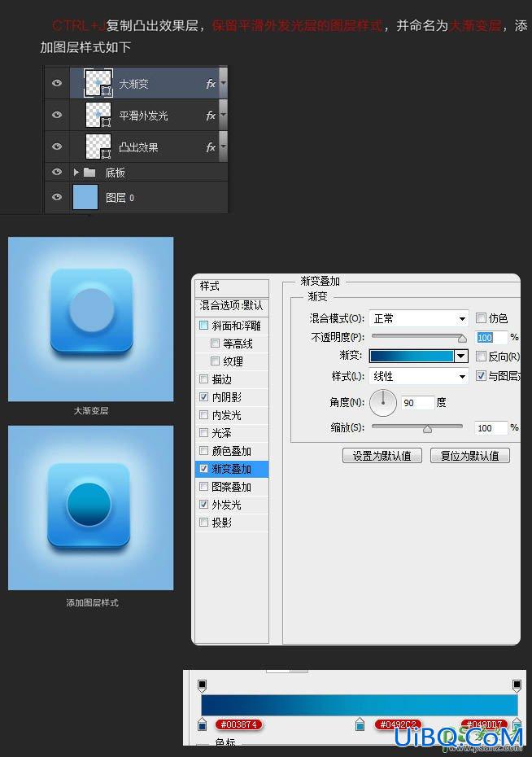Expand the 底板 folder group
The width and height of the screenshot is (532, 757).
[76, 172]
